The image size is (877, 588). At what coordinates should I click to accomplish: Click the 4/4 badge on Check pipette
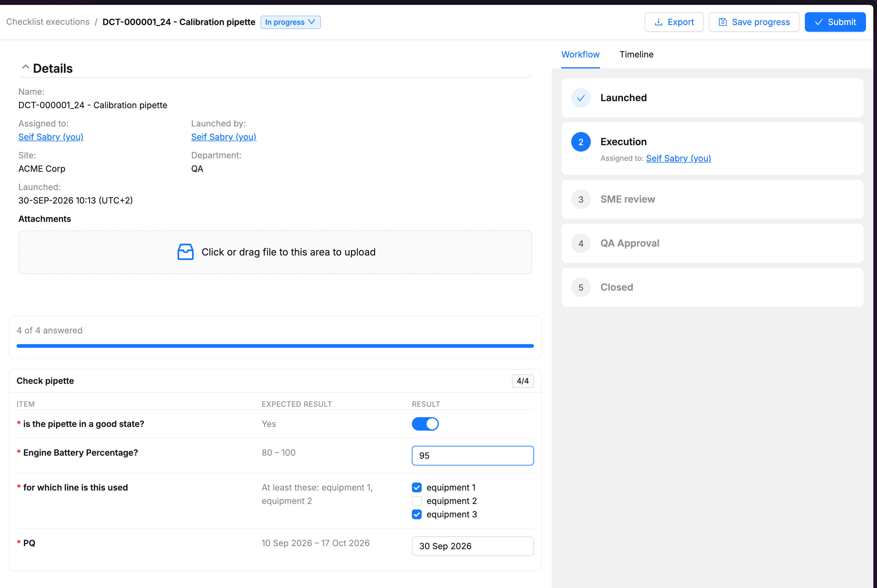point(523,381)
